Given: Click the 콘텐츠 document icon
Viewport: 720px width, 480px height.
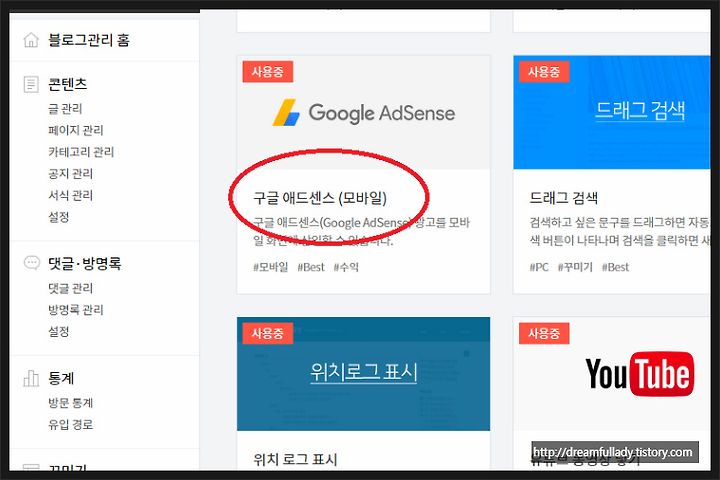Looking at the screenshot, I should (31, 84).
